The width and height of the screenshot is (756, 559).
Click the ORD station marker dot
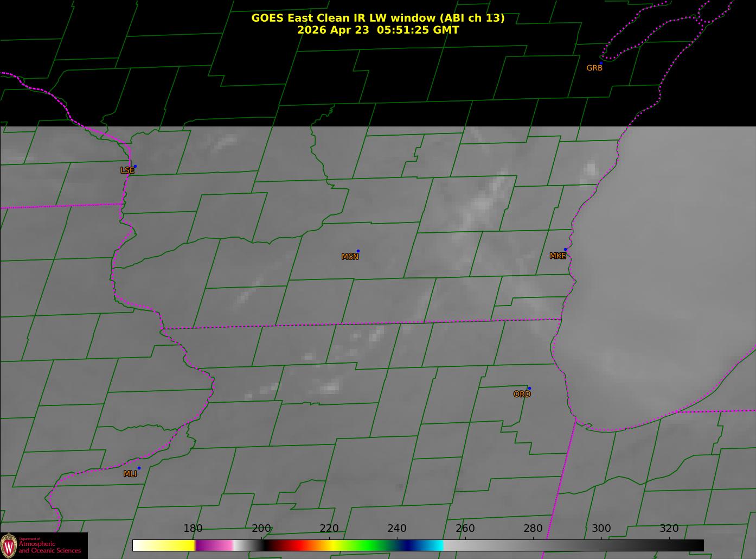point(529,389)
